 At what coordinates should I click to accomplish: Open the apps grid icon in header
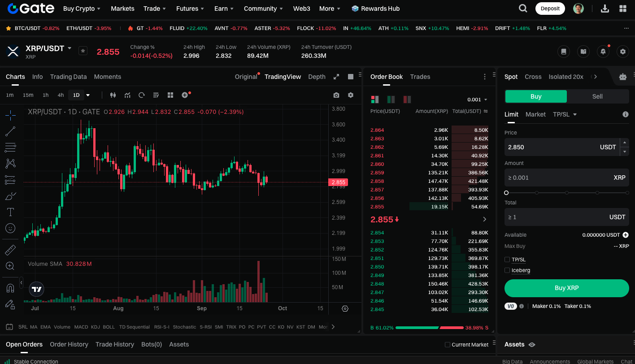pos(623,9)
